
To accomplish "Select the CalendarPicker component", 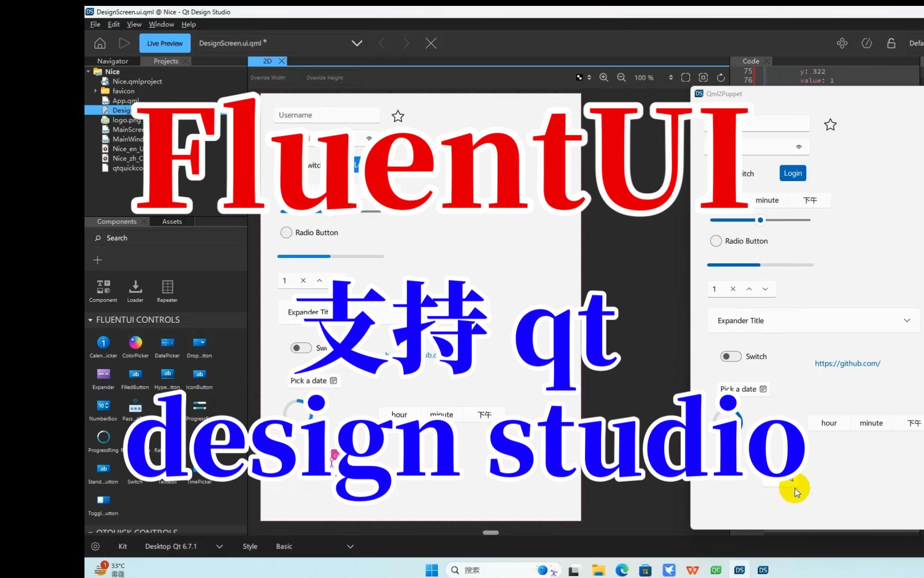I will tap(103, 347).
